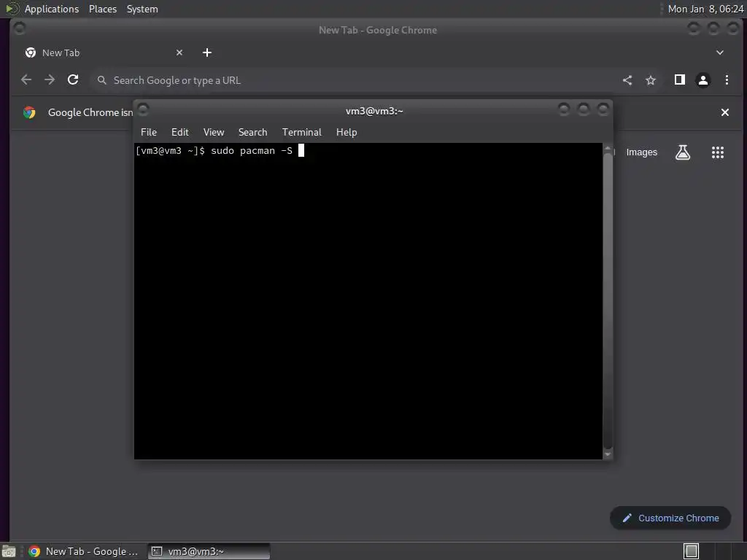Open the terminal Edit menu
747x560 pixels.
[x=179, y=133]
